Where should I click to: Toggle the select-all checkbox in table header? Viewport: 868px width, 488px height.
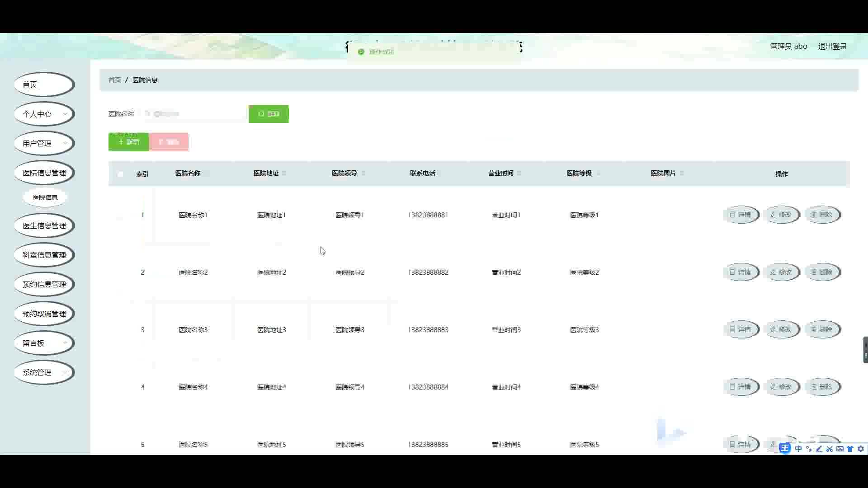120,174
